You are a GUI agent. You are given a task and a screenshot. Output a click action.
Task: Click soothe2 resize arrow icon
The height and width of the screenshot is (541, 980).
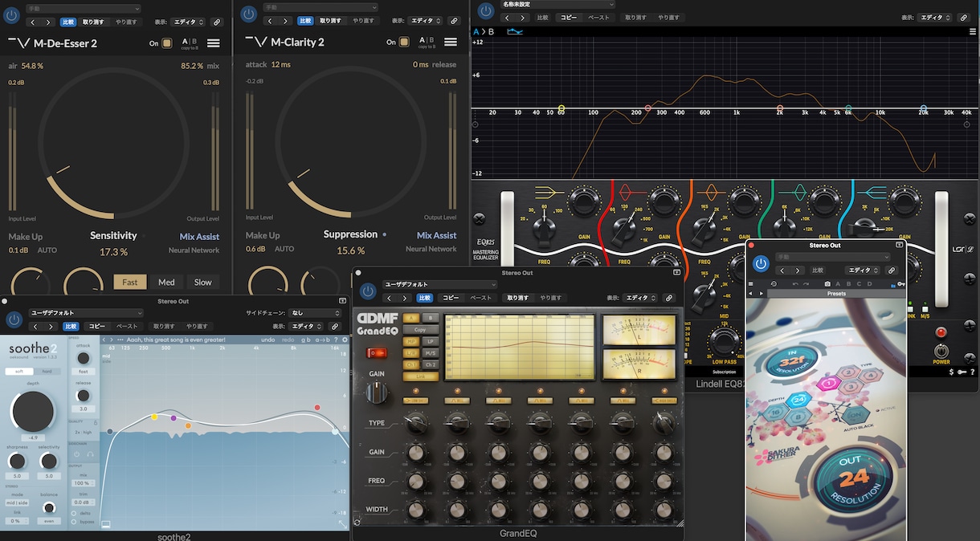point(343,524)
